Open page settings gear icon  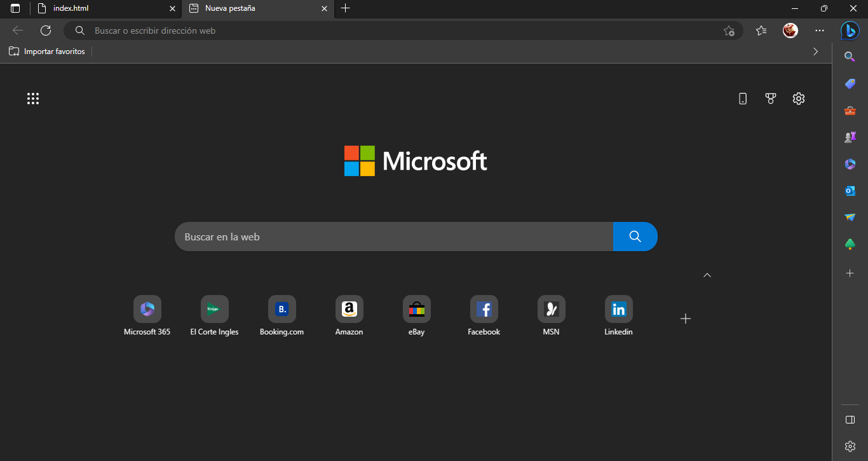[799, 99]
